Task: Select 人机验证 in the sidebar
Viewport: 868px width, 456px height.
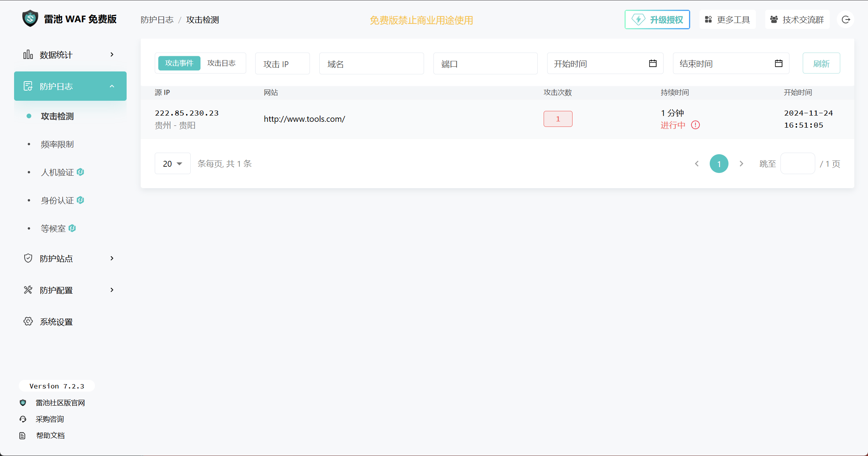Action: pos(57,172)
